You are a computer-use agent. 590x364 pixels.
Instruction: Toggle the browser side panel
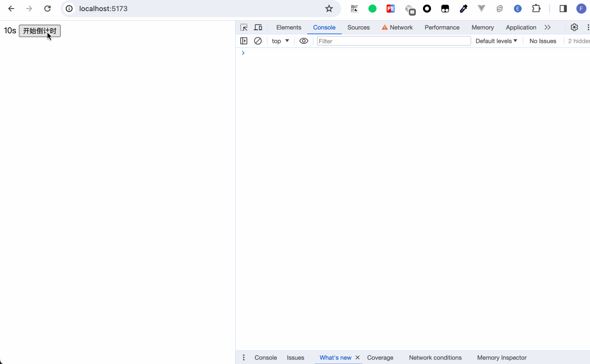point(563,9)
